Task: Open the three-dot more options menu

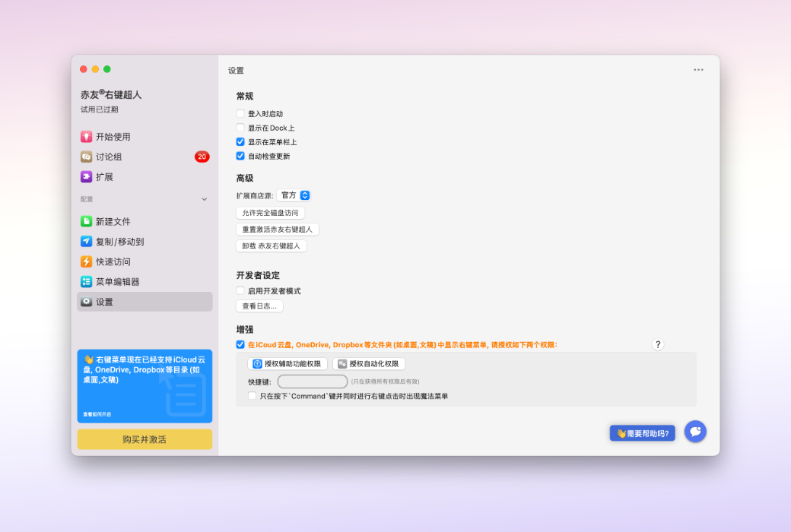Action: 698,70
